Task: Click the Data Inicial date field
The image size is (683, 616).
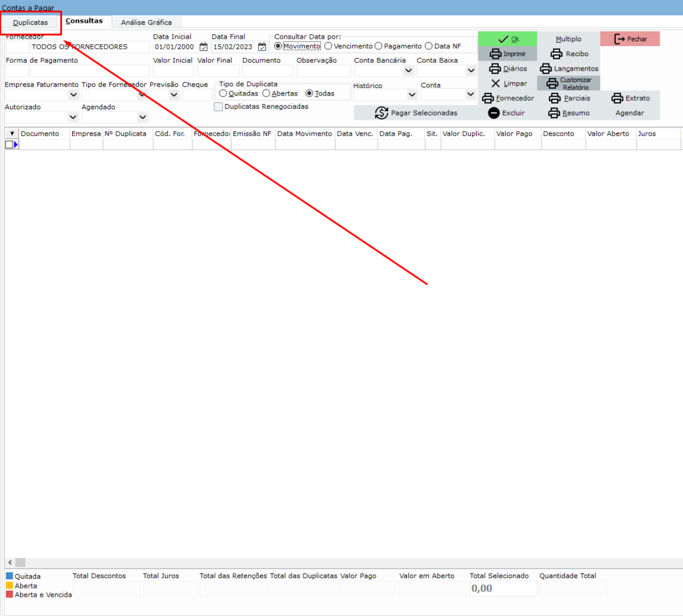Action: coord(175,47)
